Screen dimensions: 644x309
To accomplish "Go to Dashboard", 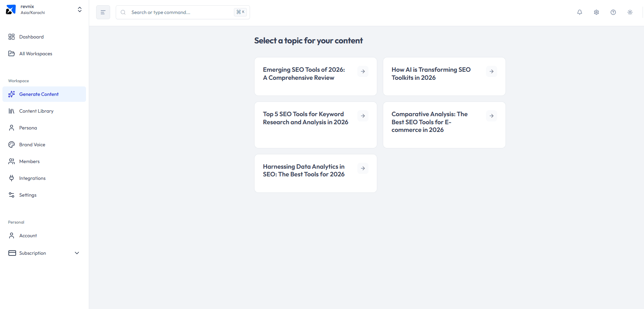I will pos(44,37).
